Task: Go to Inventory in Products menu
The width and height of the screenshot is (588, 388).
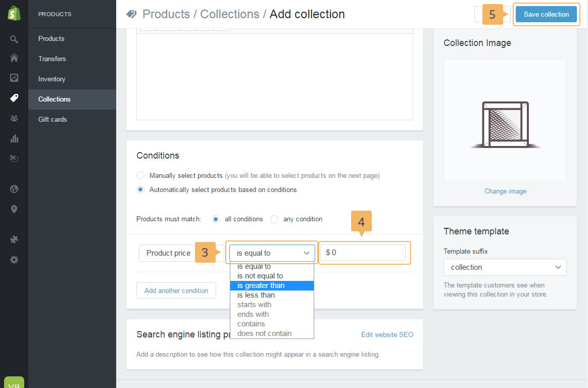Action: click(x=52, y=79)
